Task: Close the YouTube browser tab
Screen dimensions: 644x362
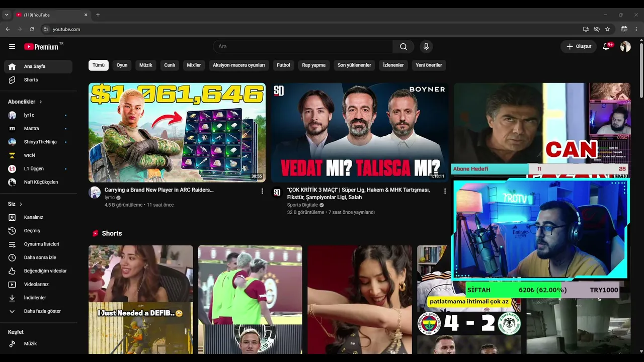Action: click(x=86, y=15)
